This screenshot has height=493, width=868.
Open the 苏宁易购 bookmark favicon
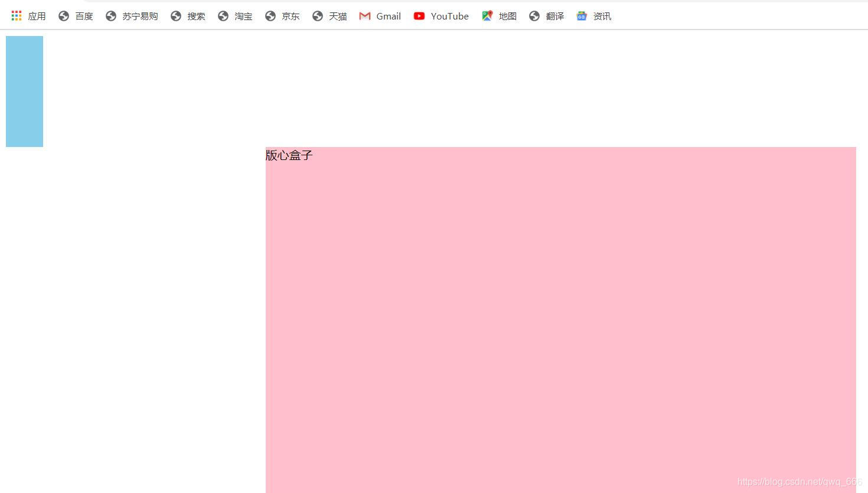click(x=110, y=16)
